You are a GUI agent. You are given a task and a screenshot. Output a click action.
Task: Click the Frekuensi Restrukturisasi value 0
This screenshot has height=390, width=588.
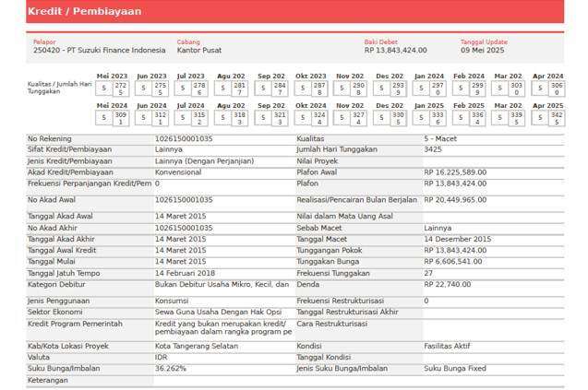(x=426, y=301)
